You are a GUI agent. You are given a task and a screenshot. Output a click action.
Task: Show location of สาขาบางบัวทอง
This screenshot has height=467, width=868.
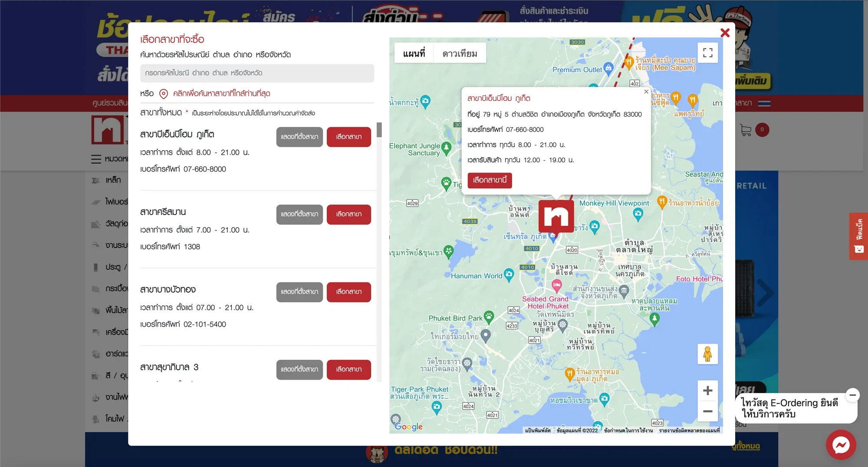click(x=299, y=292)
